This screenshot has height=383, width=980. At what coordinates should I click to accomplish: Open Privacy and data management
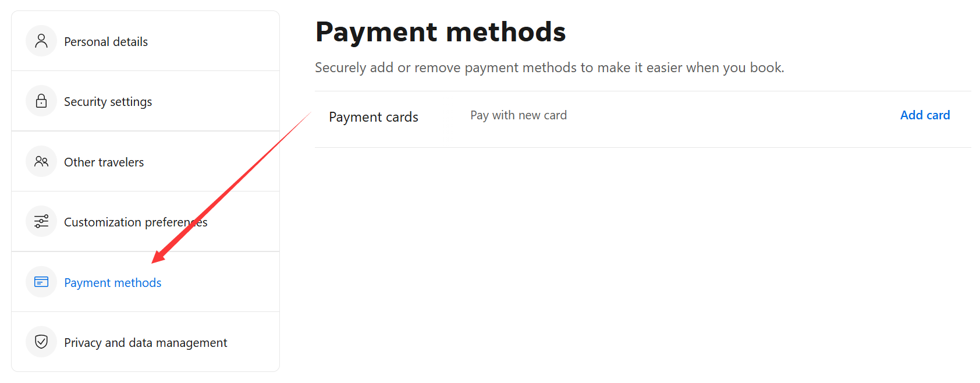click(145, 342)
